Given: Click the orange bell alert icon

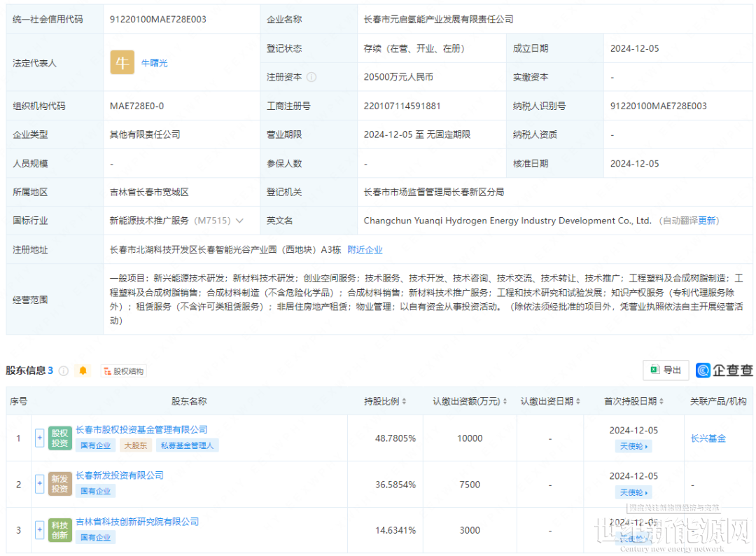Looking at the screenshot, I should coord(83,371).
